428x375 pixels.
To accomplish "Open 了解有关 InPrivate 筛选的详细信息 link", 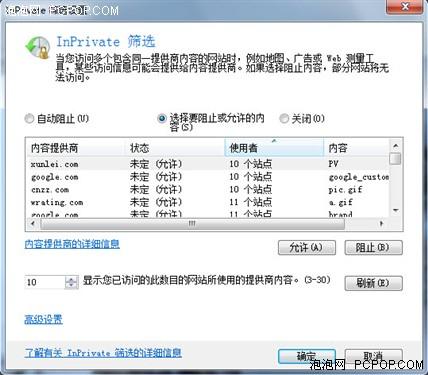I will pyautogui.click(x=103, y=353).
